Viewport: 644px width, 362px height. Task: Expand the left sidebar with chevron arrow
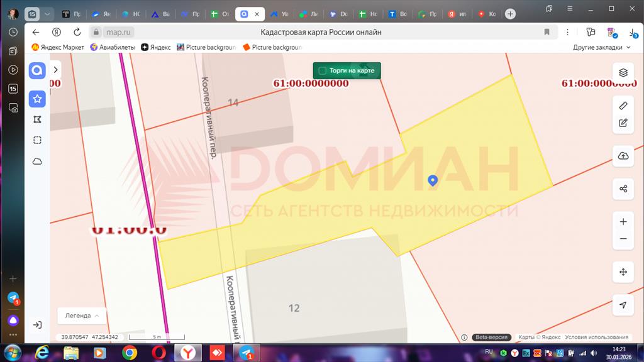coord(56,70)
